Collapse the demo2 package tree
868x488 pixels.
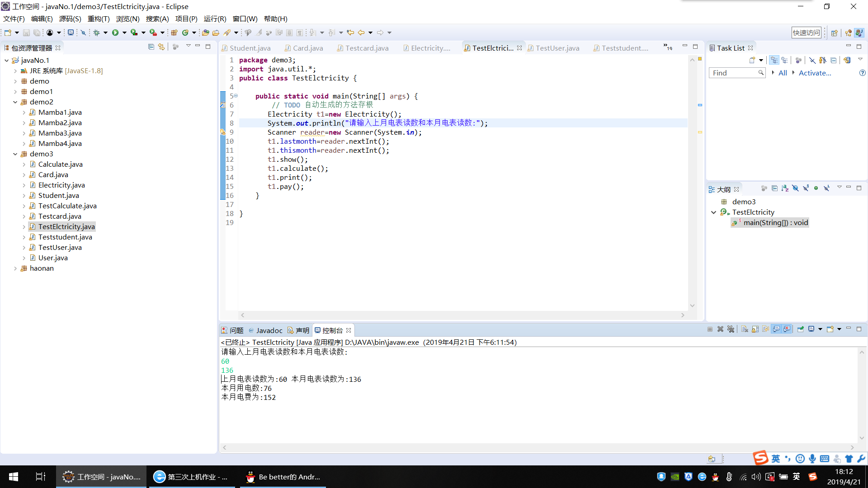15,102
